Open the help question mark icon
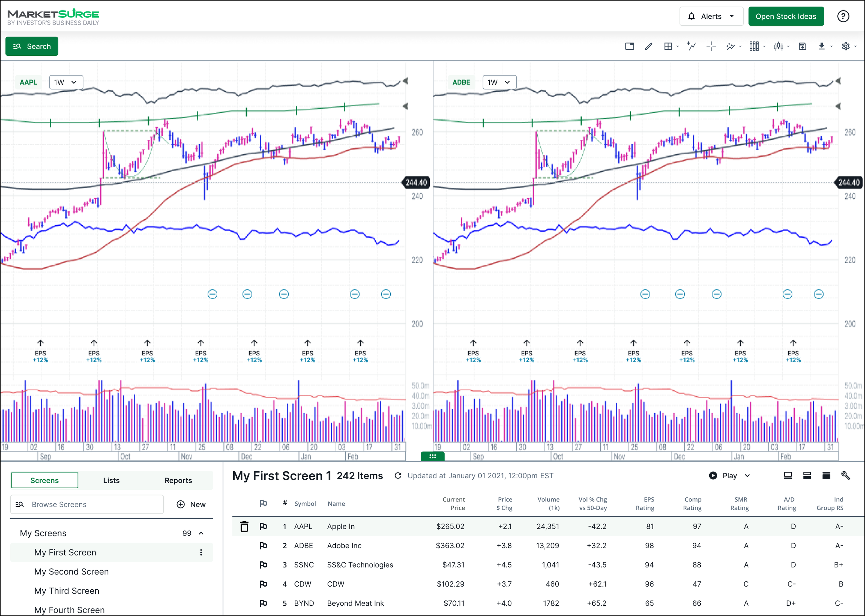Viewport: 865px width, 616px height. tap(843, 16)
